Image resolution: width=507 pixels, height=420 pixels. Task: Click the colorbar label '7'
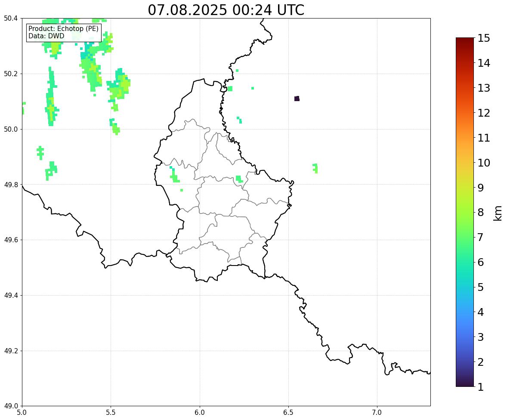pyautogui.click(x=480, y=237)
